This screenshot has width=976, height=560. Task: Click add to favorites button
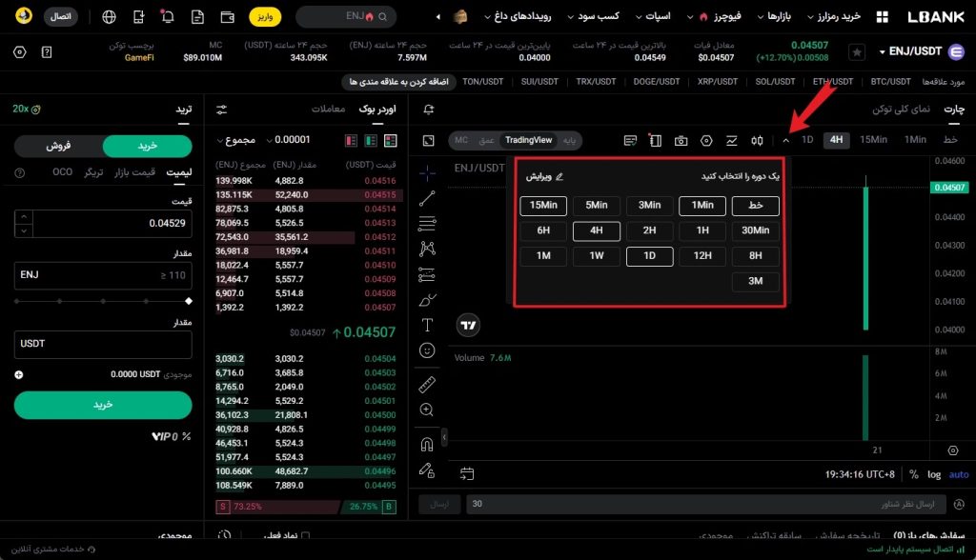[398, 82]
